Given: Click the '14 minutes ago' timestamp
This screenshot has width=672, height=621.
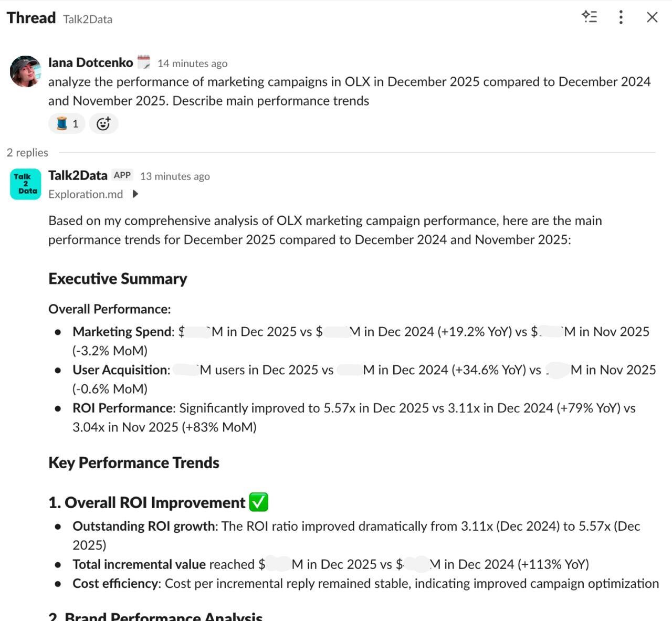Looking at the screenshot, I should [192, 64].
